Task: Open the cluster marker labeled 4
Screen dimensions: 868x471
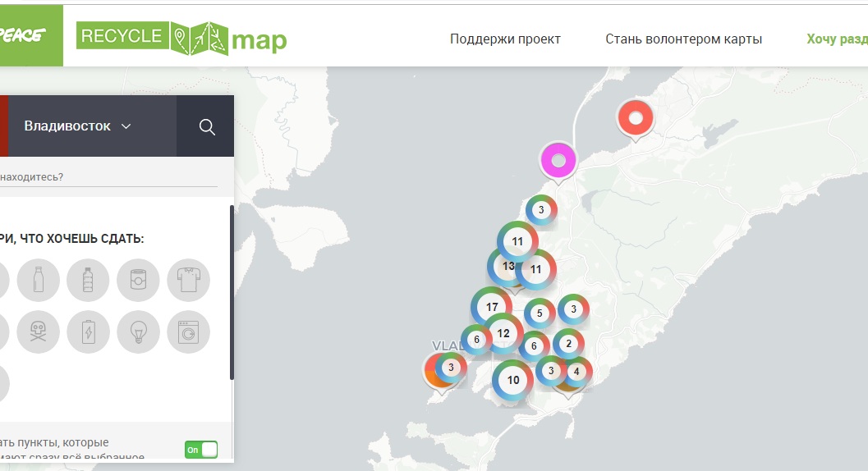Action: [x=576, y=372]
